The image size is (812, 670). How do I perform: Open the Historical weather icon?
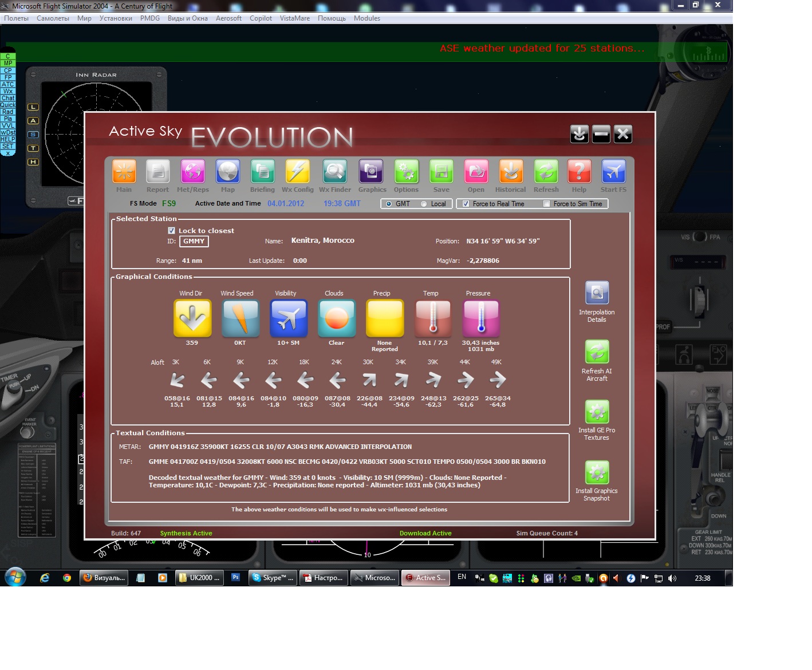[511, 172]
